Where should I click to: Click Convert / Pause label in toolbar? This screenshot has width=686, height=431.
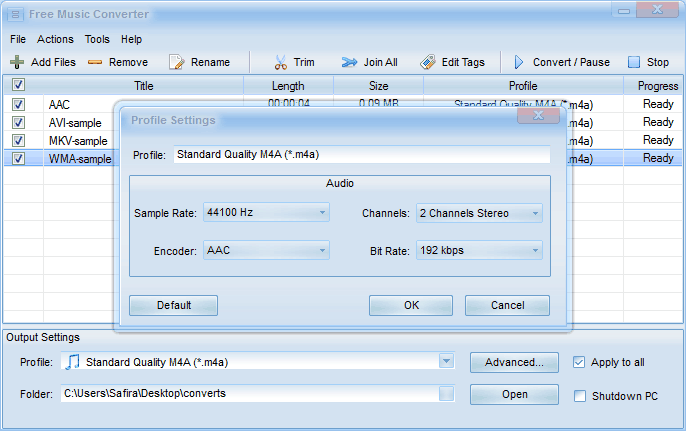(x=571, y=62)
